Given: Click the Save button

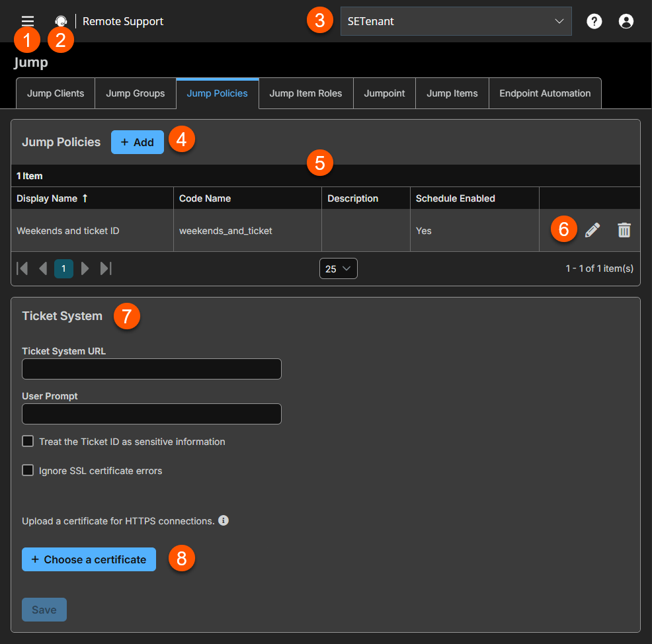Looking at the screenshot, I should point(44,610).
